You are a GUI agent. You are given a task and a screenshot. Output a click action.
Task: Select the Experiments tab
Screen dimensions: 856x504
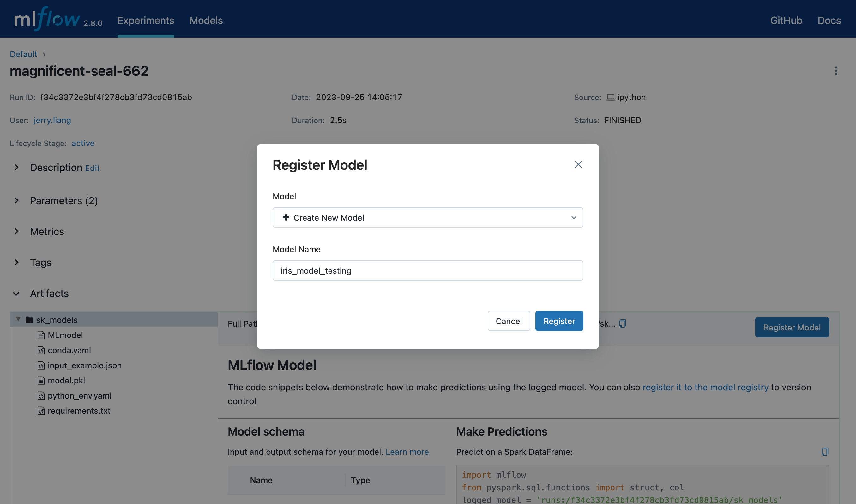tap(145, 19)
